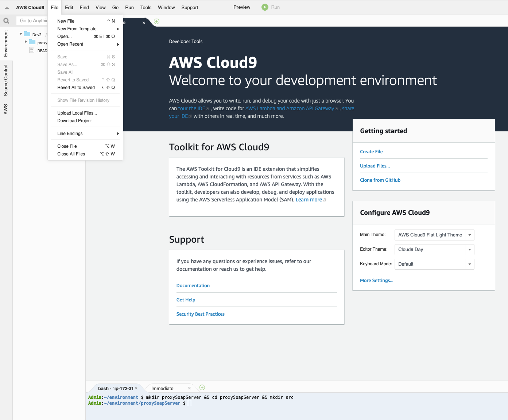Image resolution: width=508 pixels, height=420 pixels.
Task: Open the AWS Lambda and Amazon API Gateway link
Action: [290, 108]
